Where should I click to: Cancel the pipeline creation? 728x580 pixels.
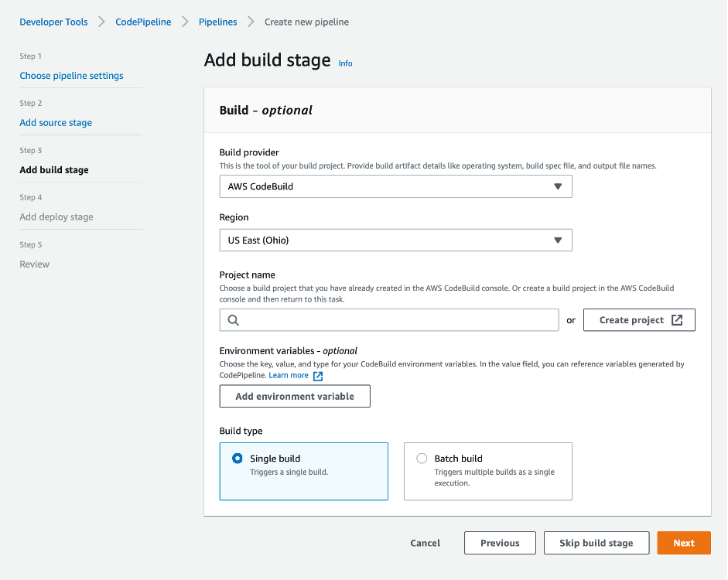[425, 542]
